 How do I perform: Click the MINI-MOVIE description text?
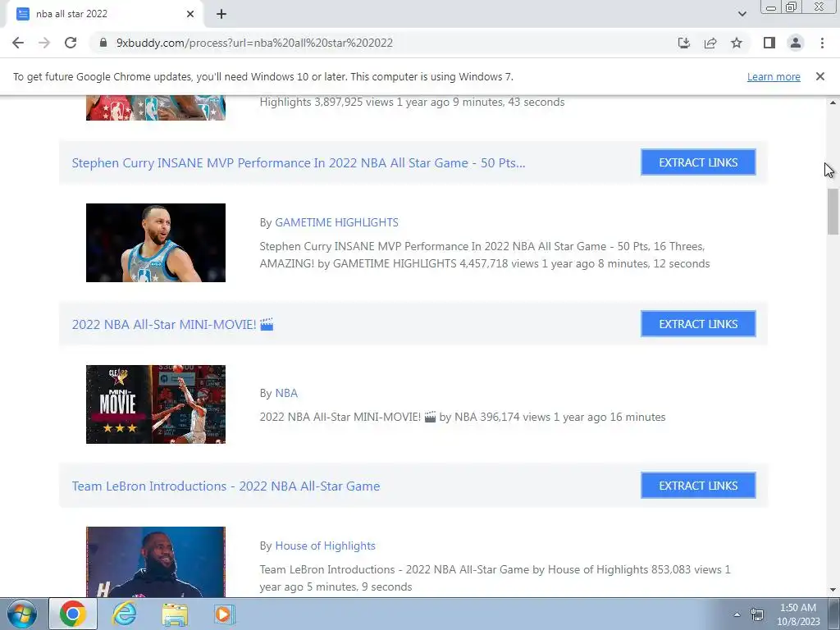click(463, 418)
